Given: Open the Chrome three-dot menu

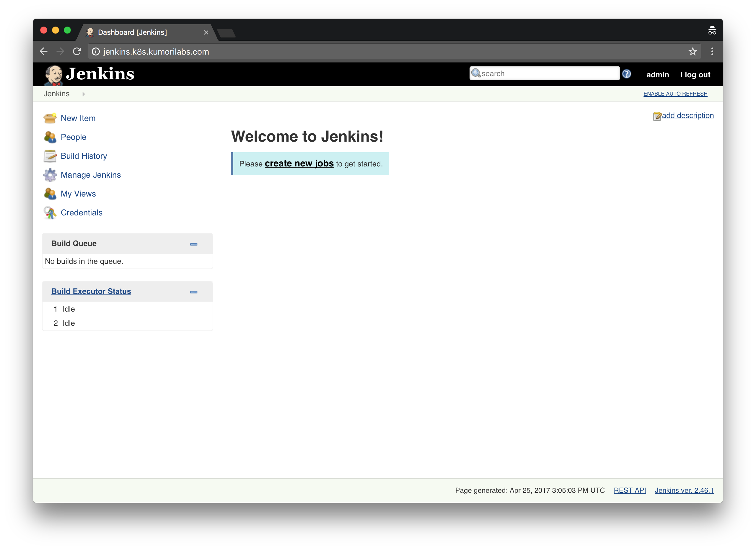Looking at the screenshot, I should click(x=712, y=51).
